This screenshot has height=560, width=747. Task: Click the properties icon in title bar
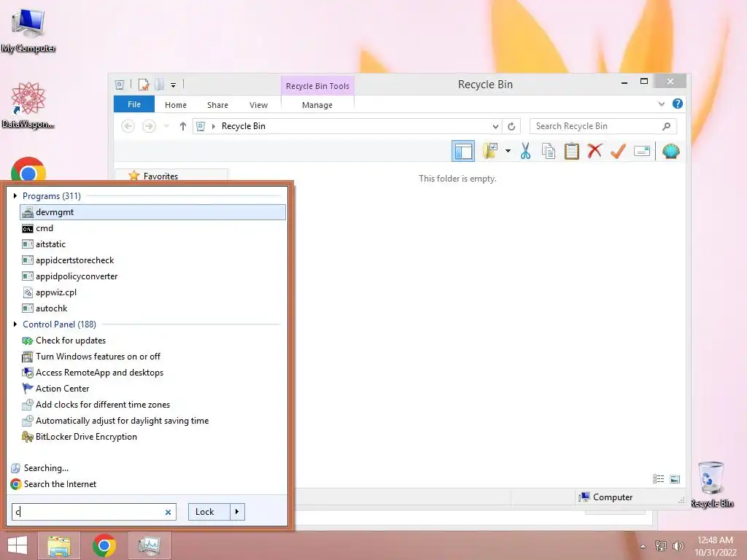pos(144,85)
